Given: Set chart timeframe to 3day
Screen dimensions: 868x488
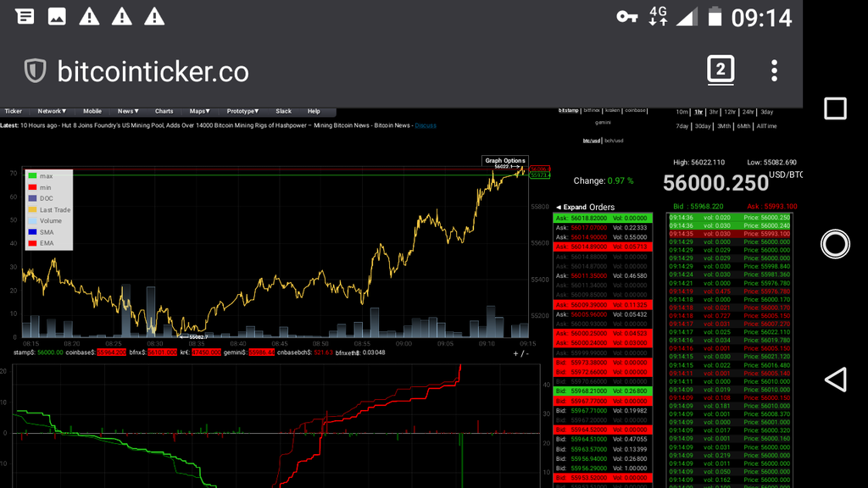Looking at the screenshot, I should click(x=766, y=112).
